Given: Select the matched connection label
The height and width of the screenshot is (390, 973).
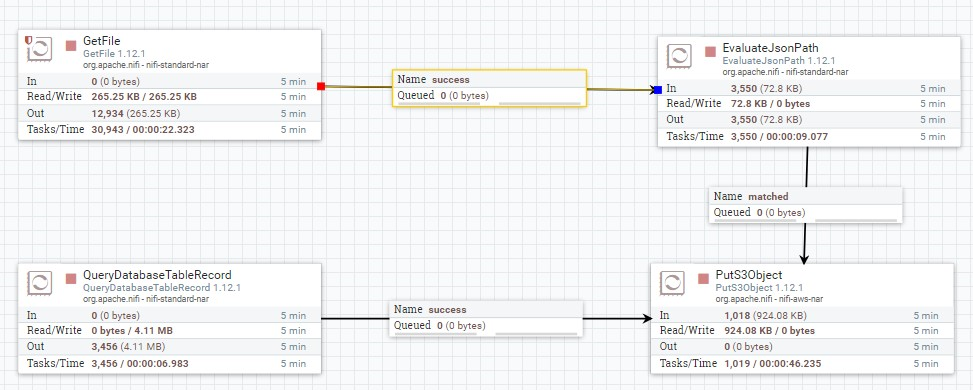Looking at the screenshot, I should coord(805,204).
